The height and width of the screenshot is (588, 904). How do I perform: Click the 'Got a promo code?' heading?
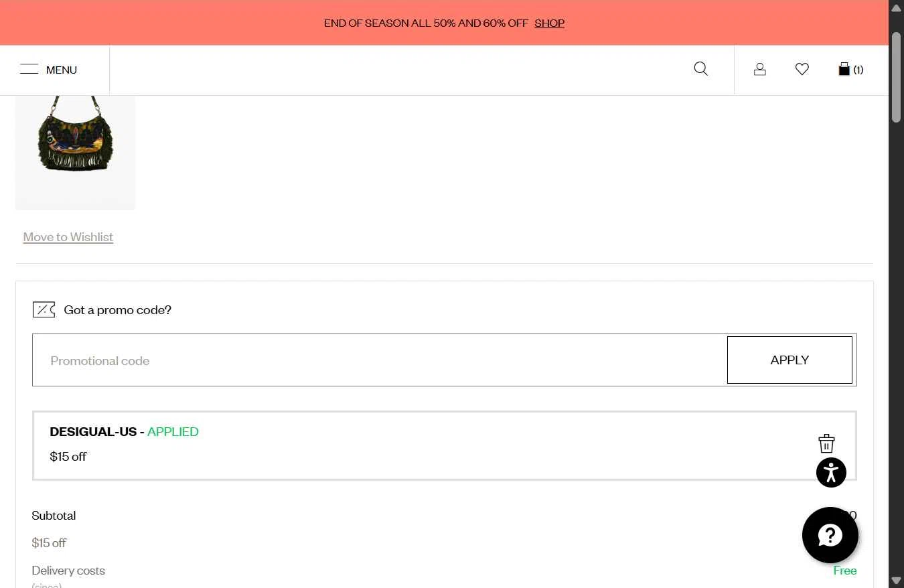pyautogui.click(x=118, y=310)
